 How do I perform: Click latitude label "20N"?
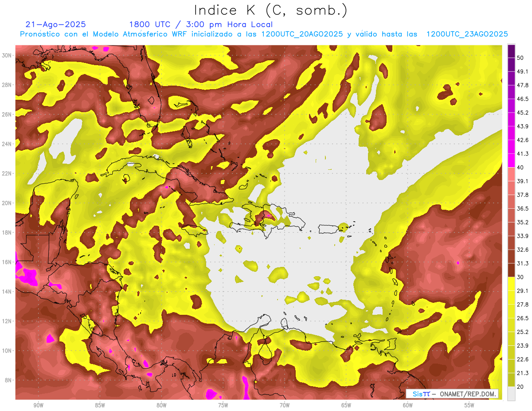click(x=8, y=203)
